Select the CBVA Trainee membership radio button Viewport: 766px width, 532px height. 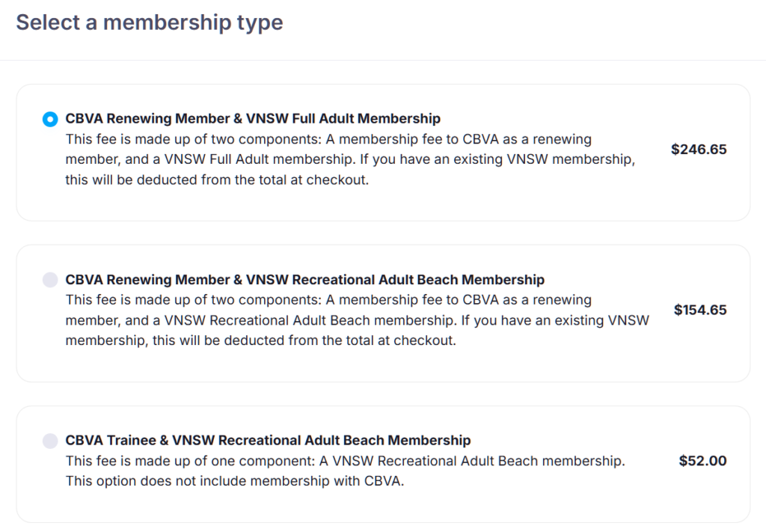(50, 441)
